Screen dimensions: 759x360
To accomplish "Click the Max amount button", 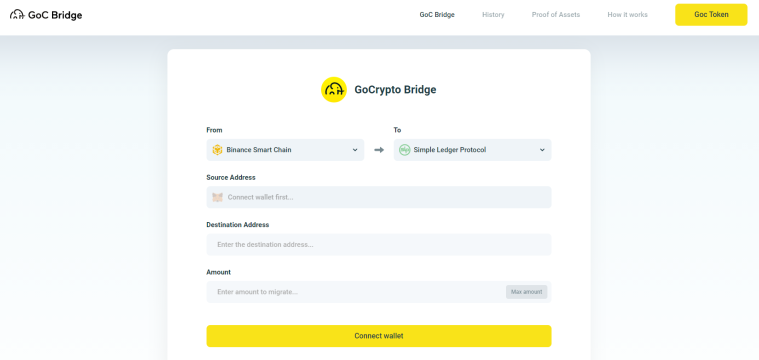I will click(527, 292).
